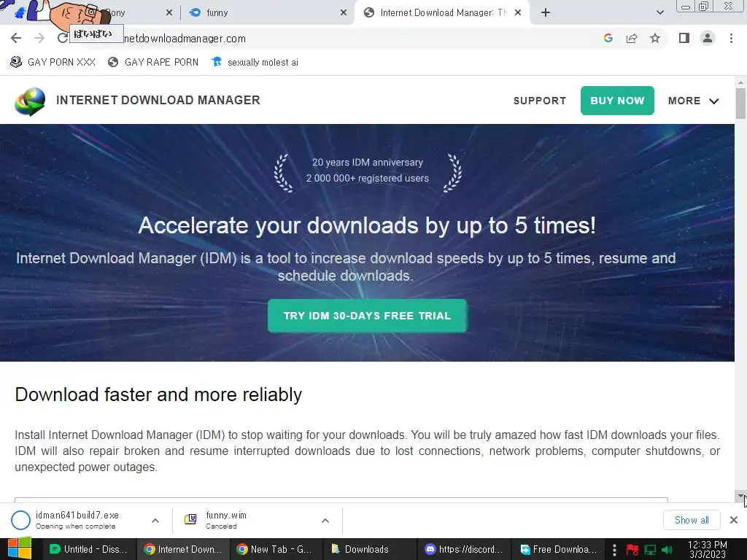Switch to Untitled - Diss... taskbar window
The height and width of the screenshot is (560, 747).
[x=90, y=549]
